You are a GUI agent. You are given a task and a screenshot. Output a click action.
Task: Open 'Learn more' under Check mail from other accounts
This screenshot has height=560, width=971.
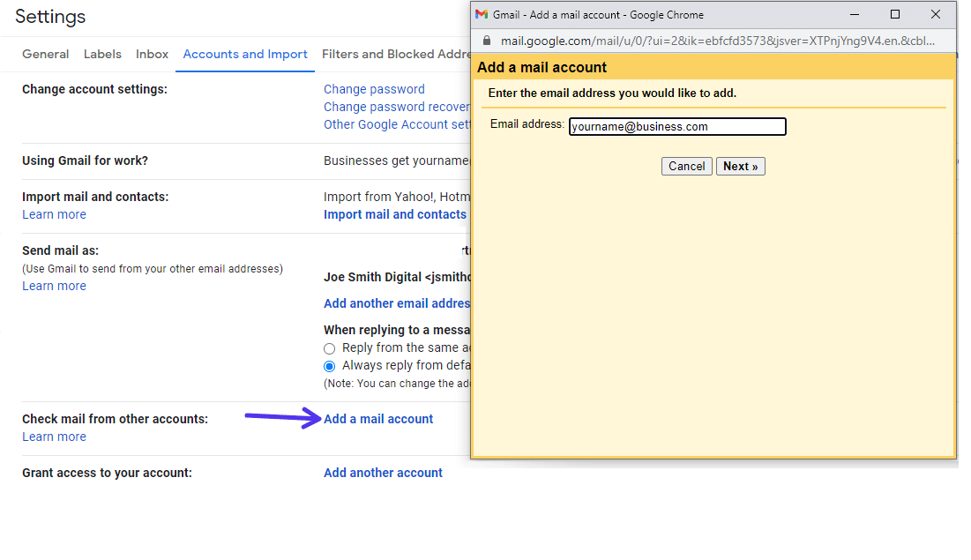(x=54, y=436)
